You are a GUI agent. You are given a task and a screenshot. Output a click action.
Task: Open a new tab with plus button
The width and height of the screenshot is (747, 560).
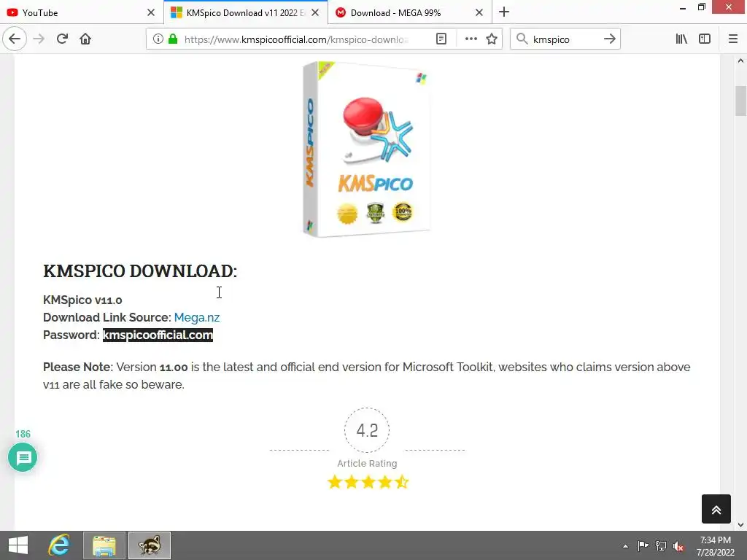(504, 12)
